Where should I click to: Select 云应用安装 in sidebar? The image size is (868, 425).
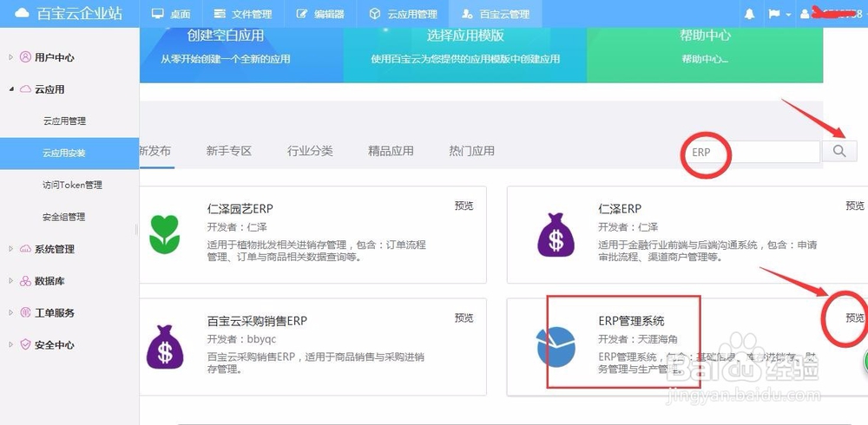tap(69, 154)
